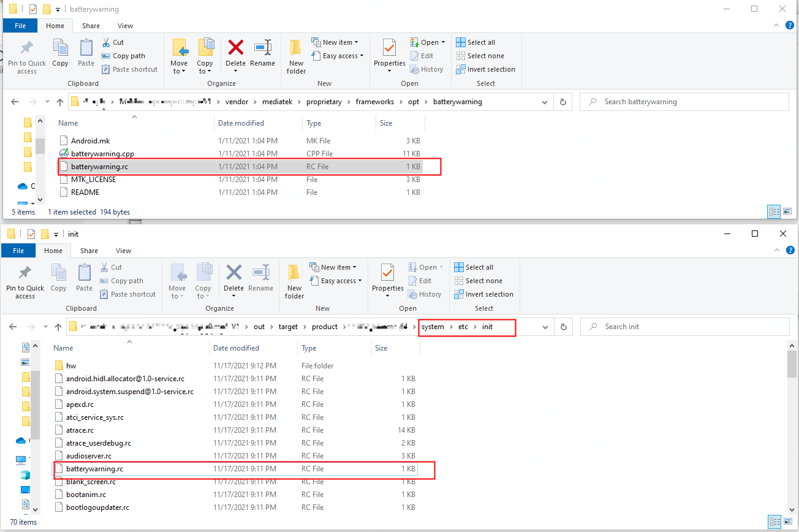Refresh the init folder with the refresh icon
The image size is (799, 532).
tap(563, 327)
